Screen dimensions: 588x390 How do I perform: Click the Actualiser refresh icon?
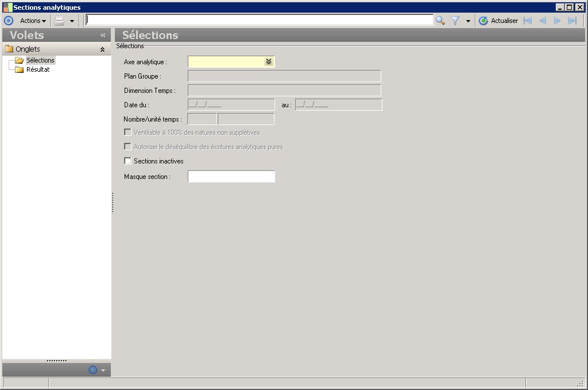click(483, 21)
